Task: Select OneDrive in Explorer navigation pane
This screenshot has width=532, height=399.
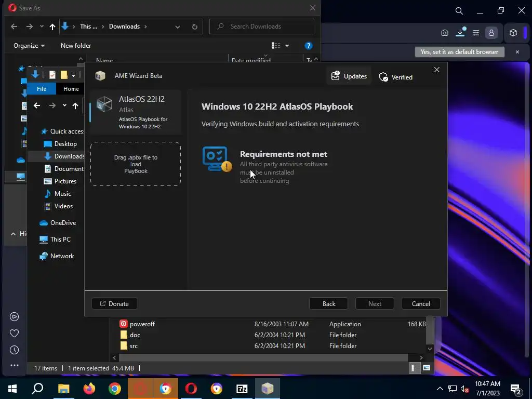Action: click(58, 223)
